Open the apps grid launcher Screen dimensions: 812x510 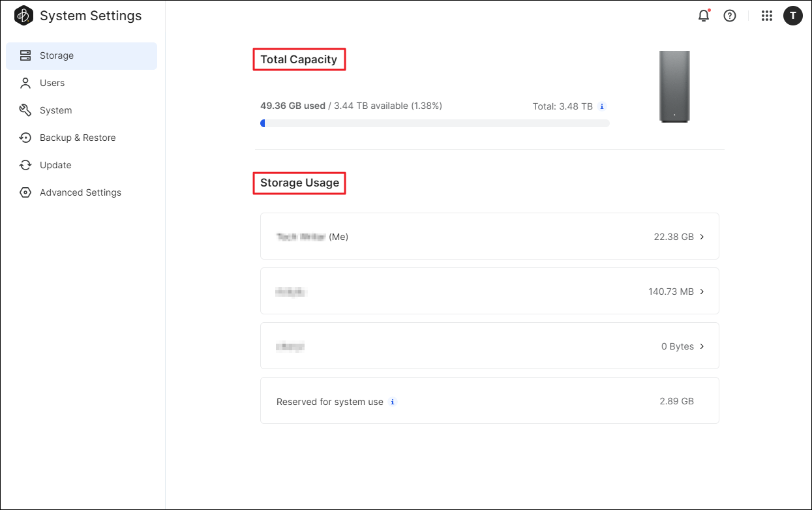point(766,16)
